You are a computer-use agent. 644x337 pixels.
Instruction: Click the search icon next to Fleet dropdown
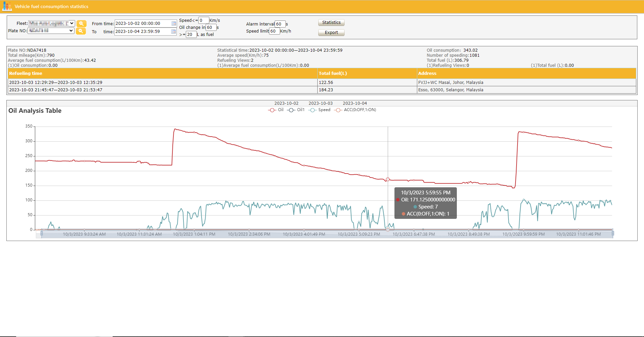(82, 23)
